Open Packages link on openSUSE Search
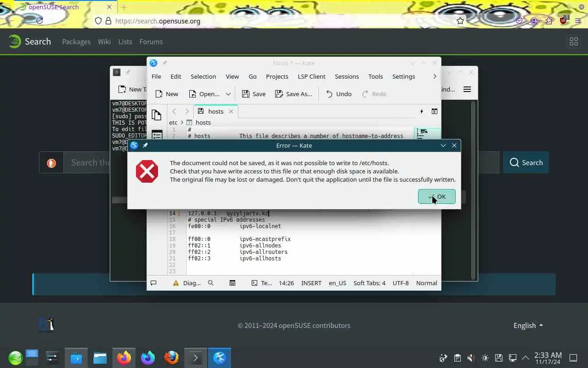The width and height of the screenshot is (588, 368). click(x=76, y=41)
